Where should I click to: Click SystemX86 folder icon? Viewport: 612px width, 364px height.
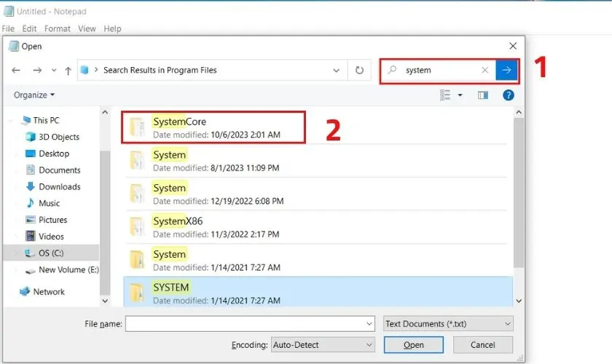pos(138,226)
